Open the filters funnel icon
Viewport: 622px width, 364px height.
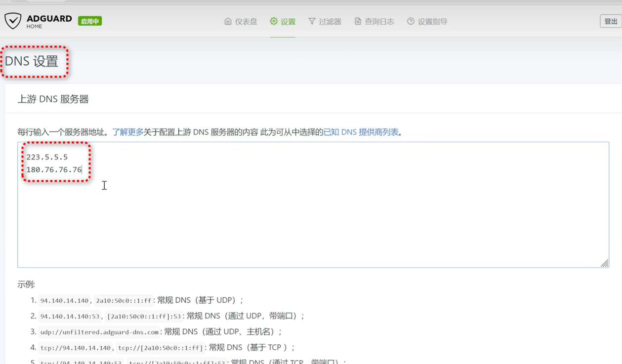312,21
